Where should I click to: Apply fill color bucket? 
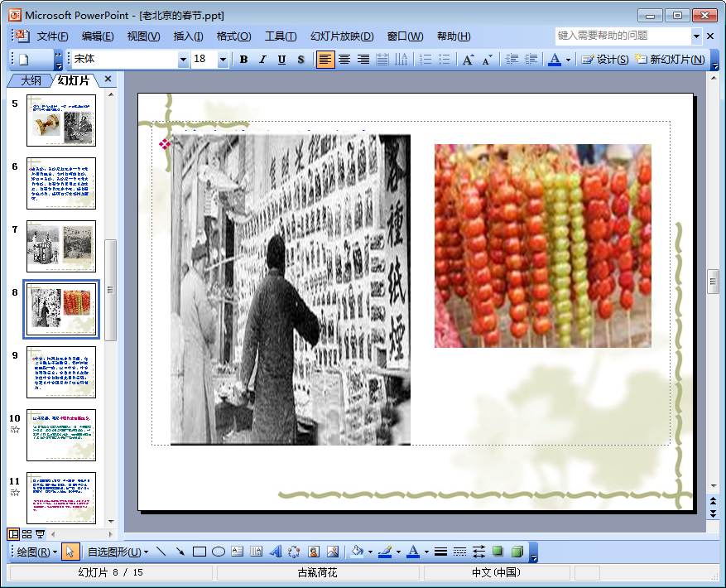tap(357, 552)
